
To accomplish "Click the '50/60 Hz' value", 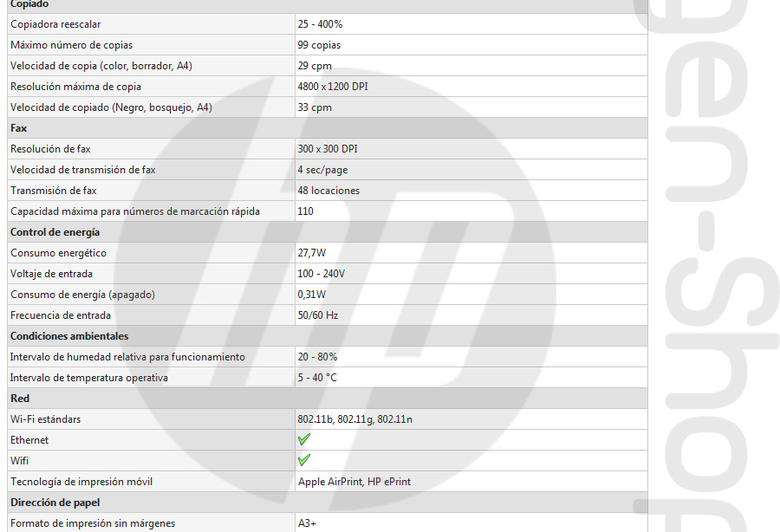I will click(318, 315).
